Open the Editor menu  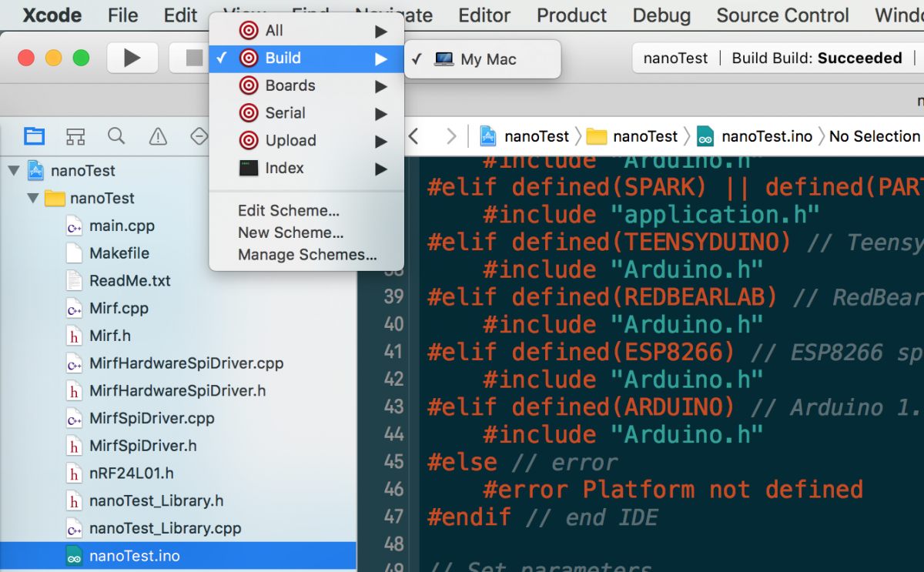[484, 15]
